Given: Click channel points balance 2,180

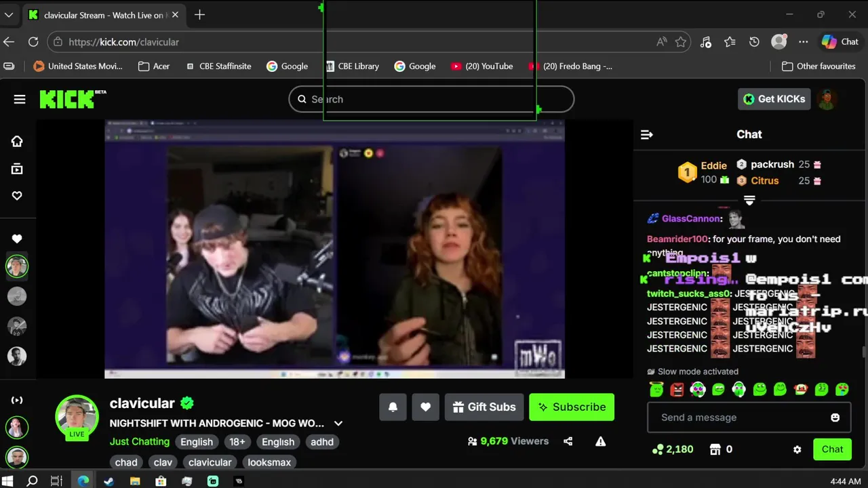Looking at the screenshot, I should pos(673,449).
